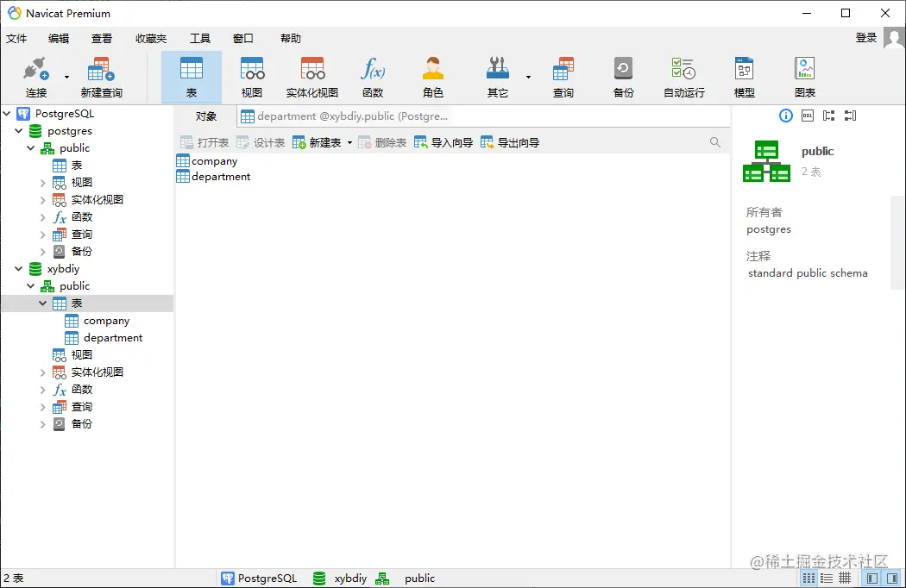Open the 窗口 menu
The width and height of the screenshot is (906, 588).
[x=243, y=38]
